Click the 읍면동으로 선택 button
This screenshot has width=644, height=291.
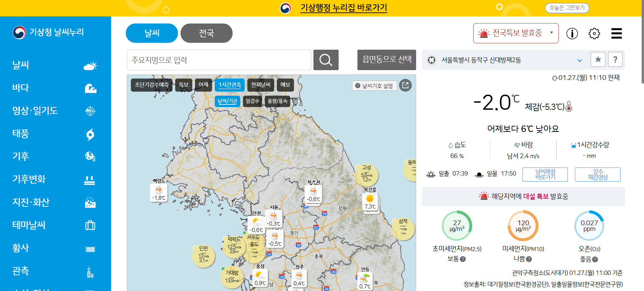click(387, 60)
